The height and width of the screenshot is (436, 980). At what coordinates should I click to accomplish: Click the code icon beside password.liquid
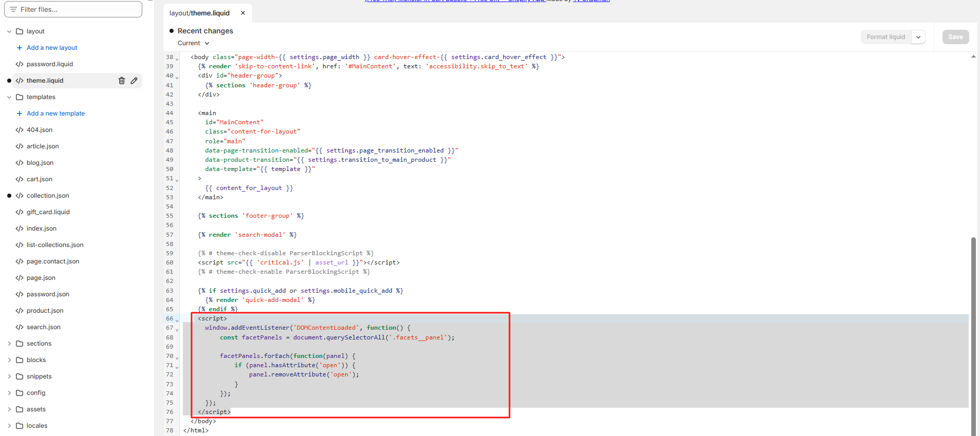pos(20,64)
